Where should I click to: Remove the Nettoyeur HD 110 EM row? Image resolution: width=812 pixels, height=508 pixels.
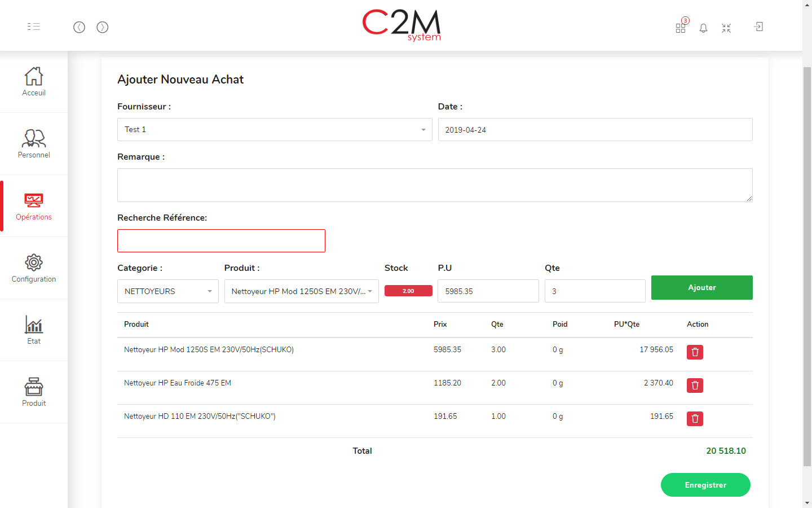click(x=695, y=419)
